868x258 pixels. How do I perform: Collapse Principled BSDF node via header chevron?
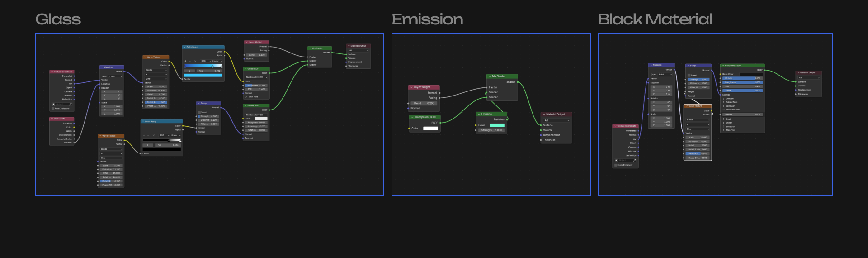pyautogui.click(x=723, y=66)
